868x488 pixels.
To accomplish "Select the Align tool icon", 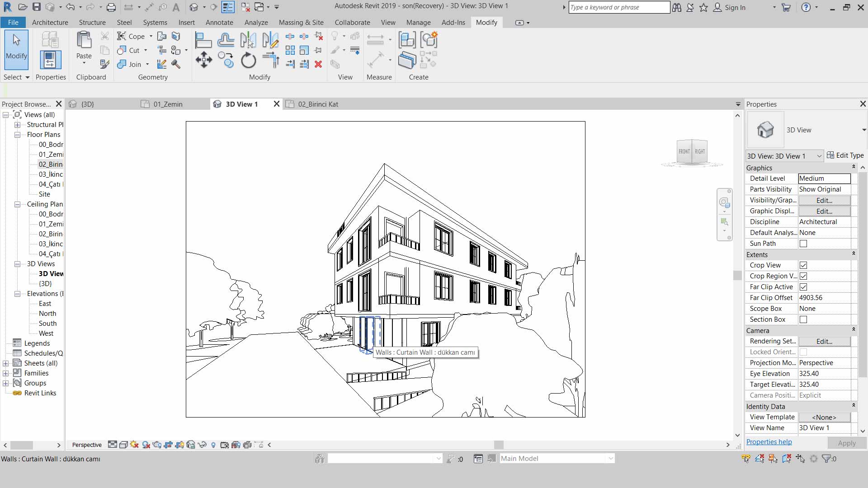I will point(203,40).
